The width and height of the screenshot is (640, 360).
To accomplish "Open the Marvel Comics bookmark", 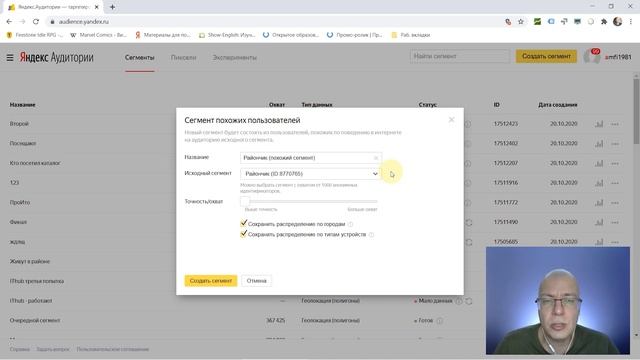I will click(x=98, y=35).
